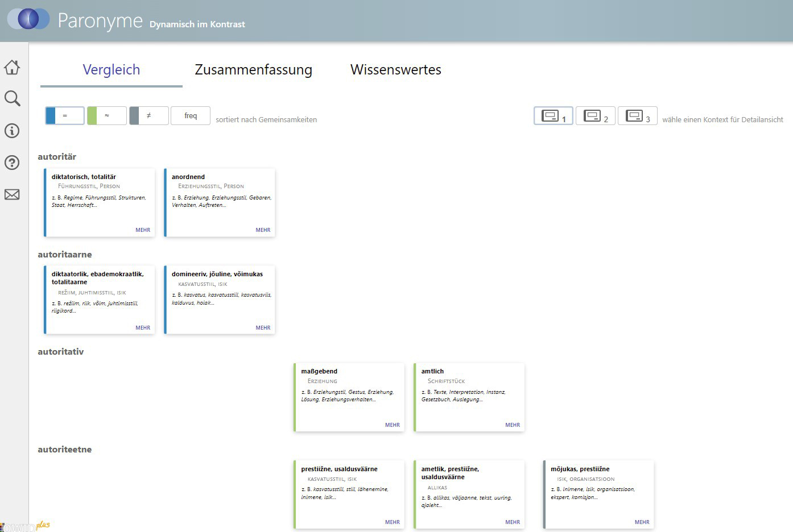Toggle the blue equals (=) filter
The image size is (793, 532).
tap(65, 115)
